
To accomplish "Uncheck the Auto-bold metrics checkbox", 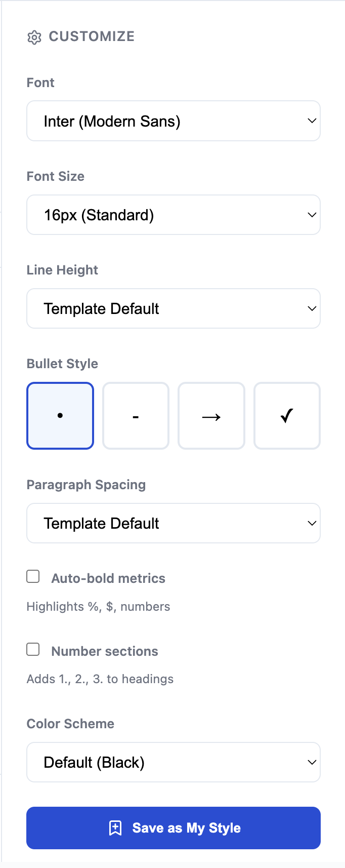I will pos(32,576).
